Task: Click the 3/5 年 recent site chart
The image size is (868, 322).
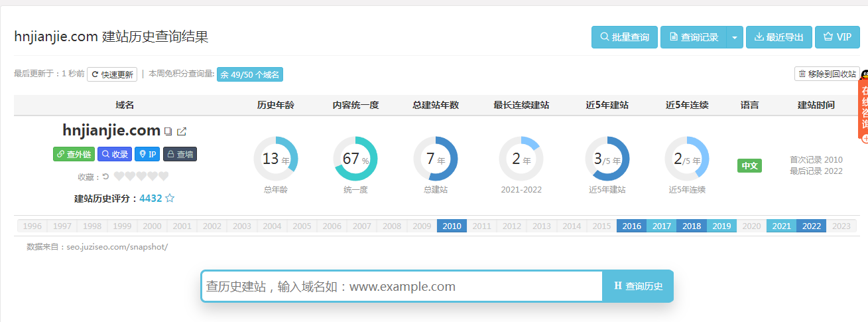Action: pos(607,159)
